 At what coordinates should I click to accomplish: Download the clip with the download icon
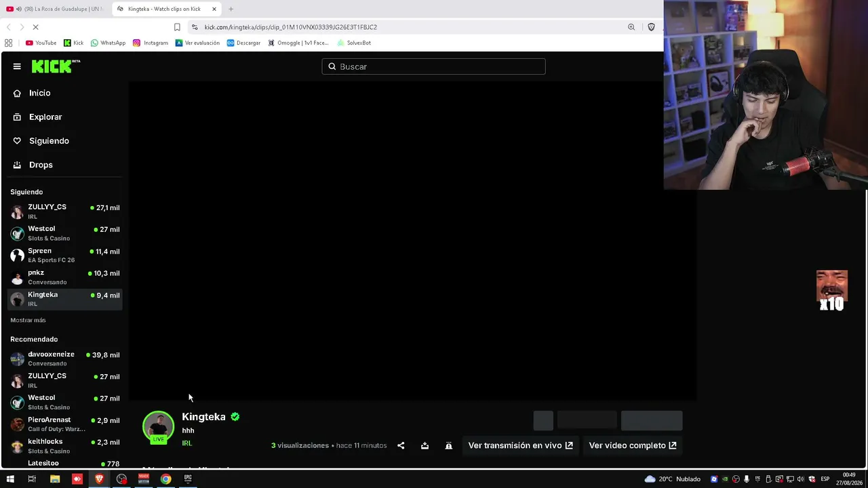[x=425, y=445]
